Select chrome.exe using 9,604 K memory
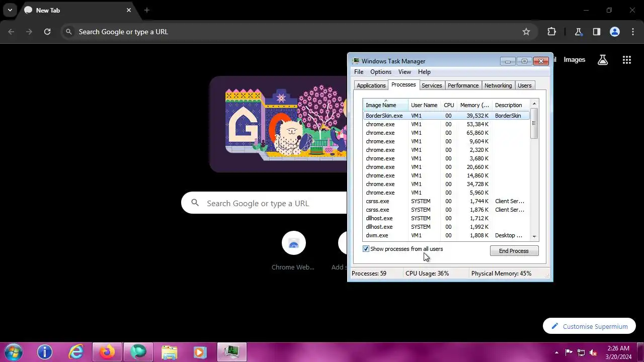Image resolution: width=644 pixels, height=362 pixels. point(446,141)
